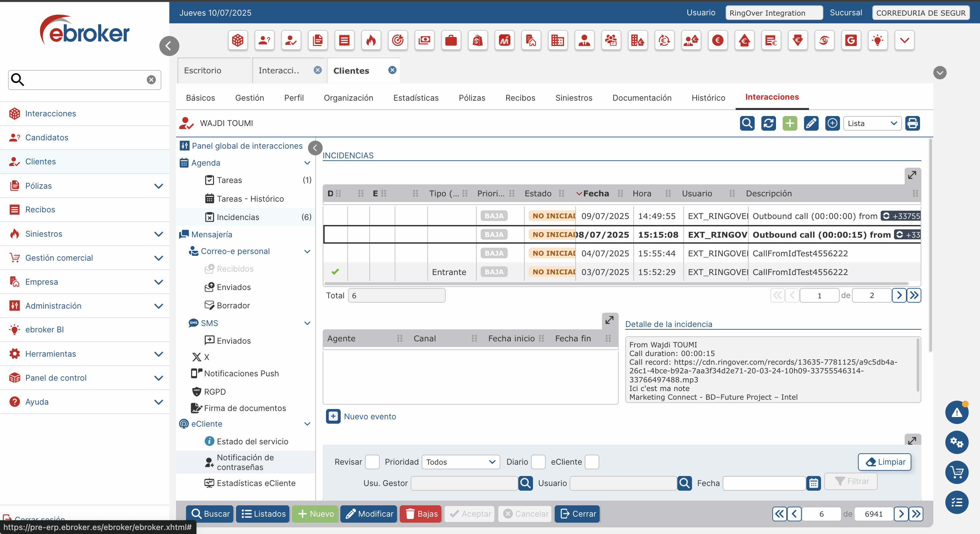Collapse the left sidebar with arrow button
Screen dimensions: 980x534
(x=169, y=46)
